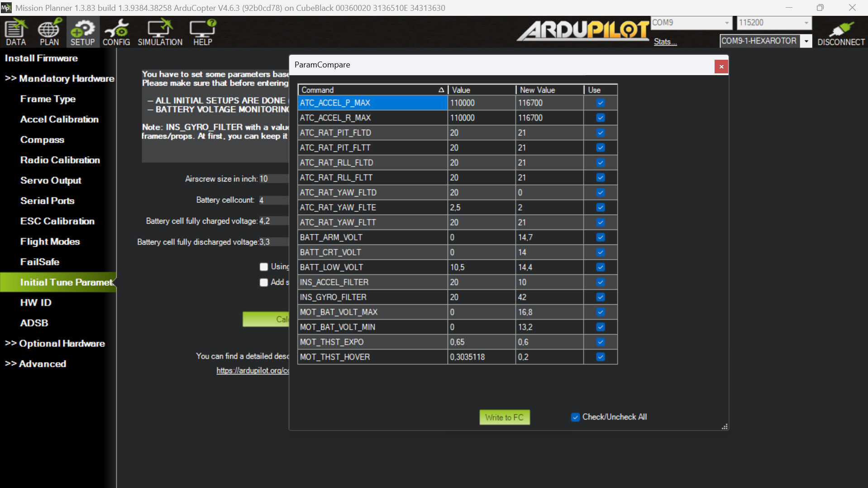The height and width of the screenshot is (488, 868).
Task: Sort by the Command column header
Action: tap(372, 90)
